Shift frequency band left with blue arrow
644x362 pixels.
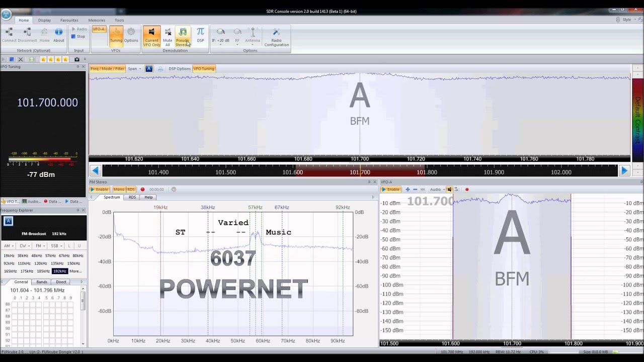click(x=95, y=171)
